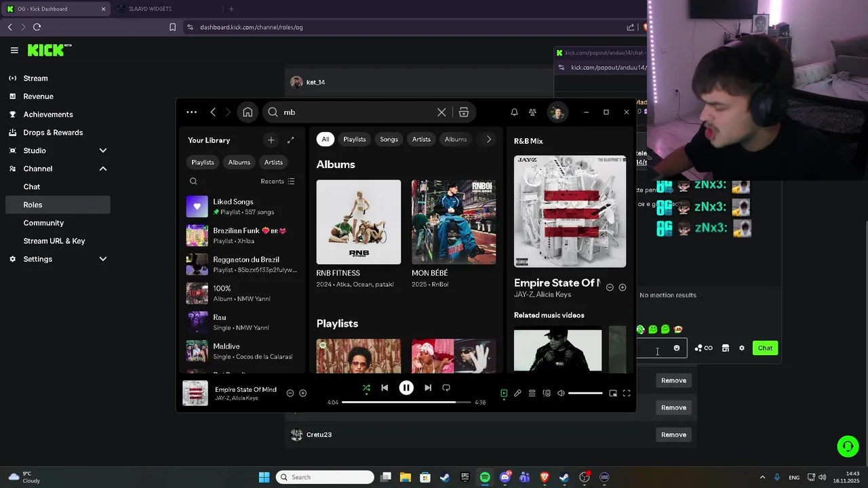Expand Settings section in Kick sidebar

103,259
